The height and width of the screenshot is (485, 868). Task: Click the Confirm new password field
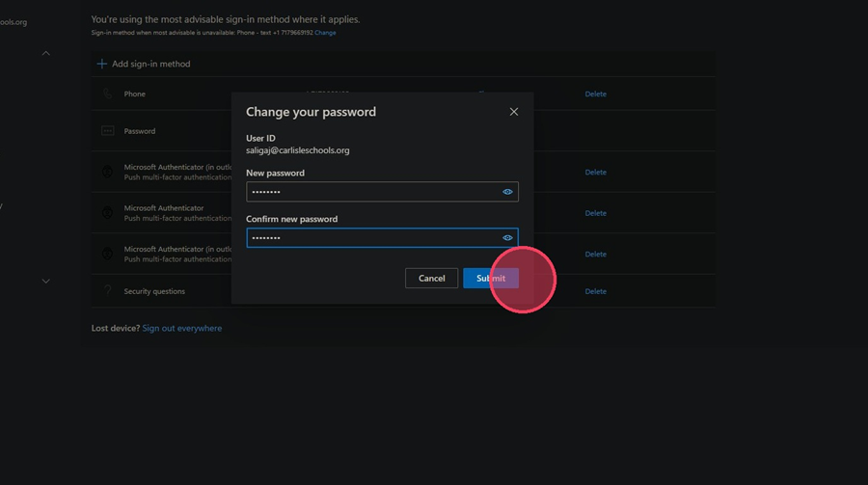[x=382, y=237]
